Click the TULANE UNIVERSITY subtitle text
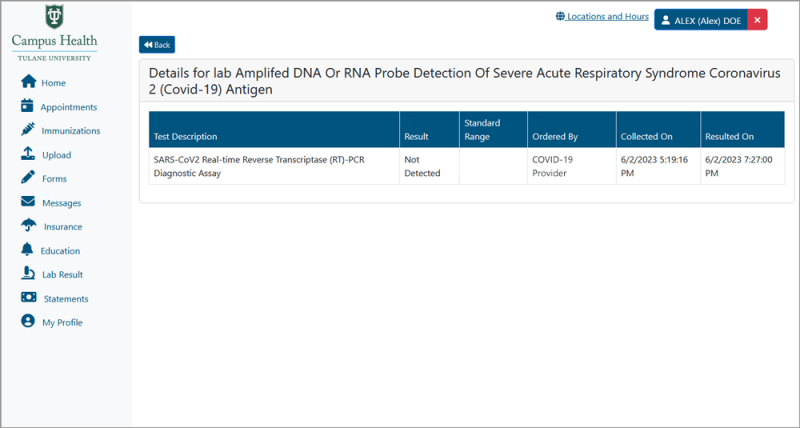This screenshot has width=800, height=428. (54, 58)
